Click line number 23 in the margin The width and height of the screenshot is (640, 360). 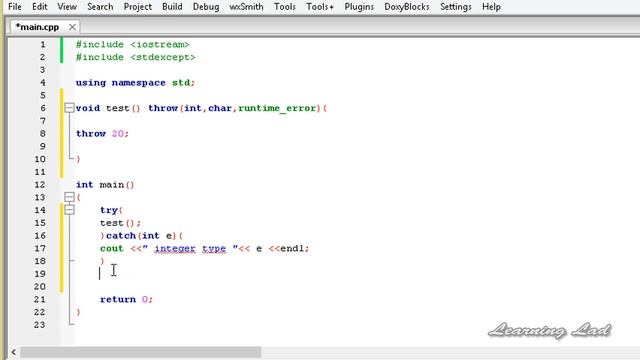click(x=40, y=325)
